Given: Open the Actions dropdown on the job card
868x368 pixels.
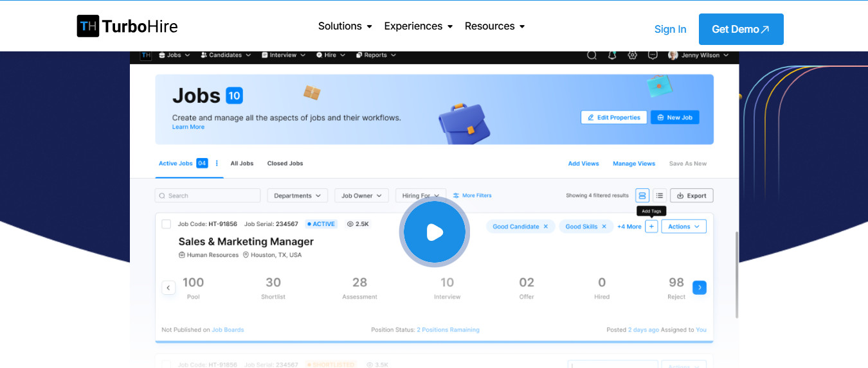Looking at the screenshot, I should 684,227.
